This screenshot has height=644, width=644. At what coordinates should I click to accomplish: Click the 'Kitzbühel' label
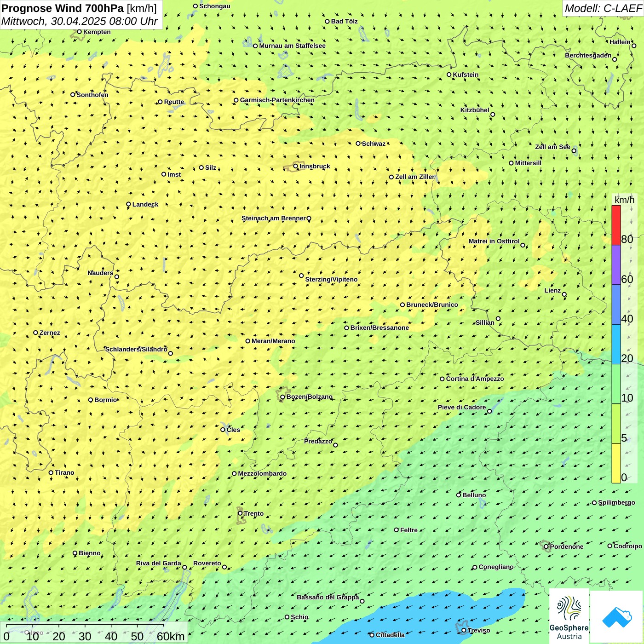(475, 110)
